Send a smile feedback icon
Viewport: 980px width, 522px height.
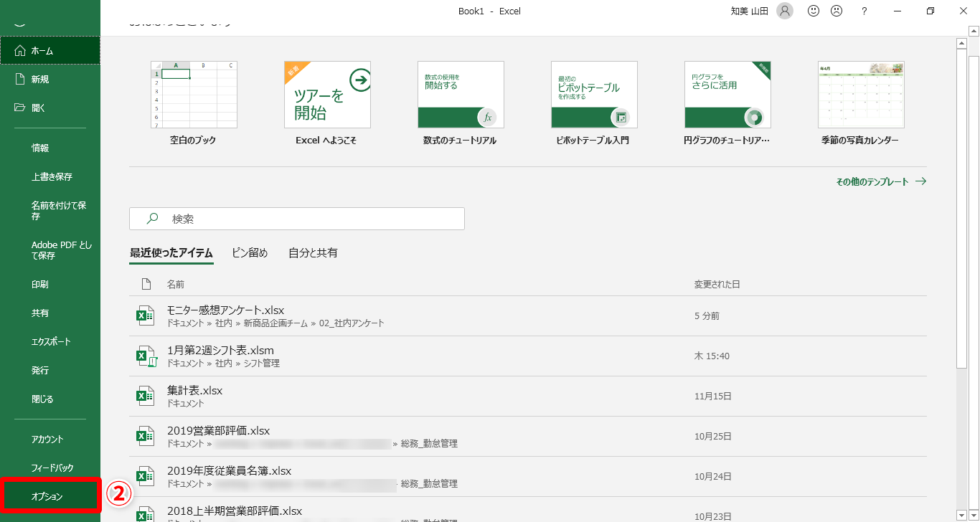coord(814,11)
